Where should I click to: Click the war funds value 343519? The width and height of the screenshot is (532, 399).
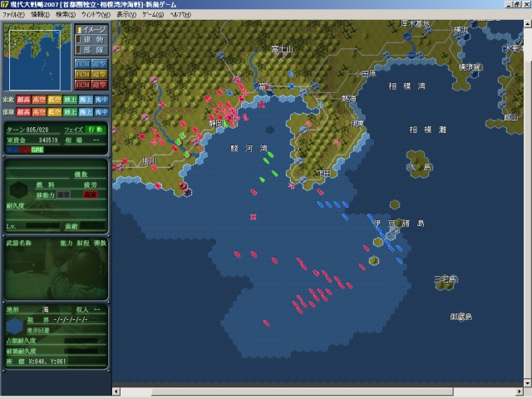click(48, 140)
